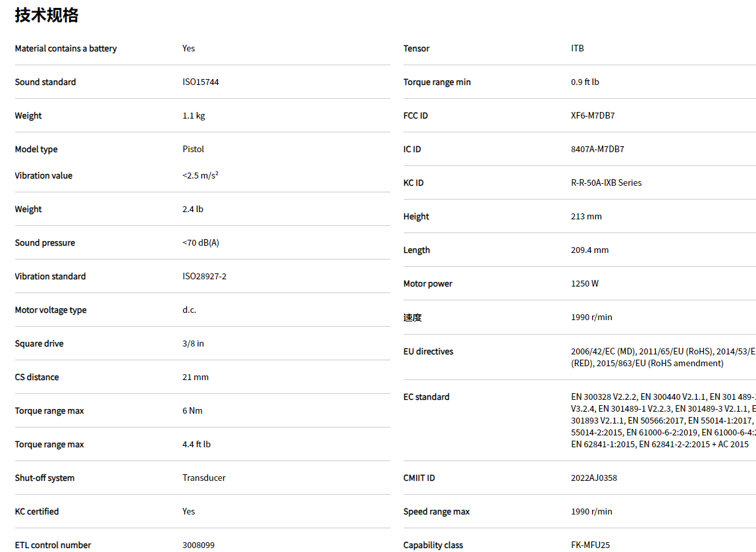Click the Shut-off system label
Viewport: 756px width, 552px height.
pos(45,478)
